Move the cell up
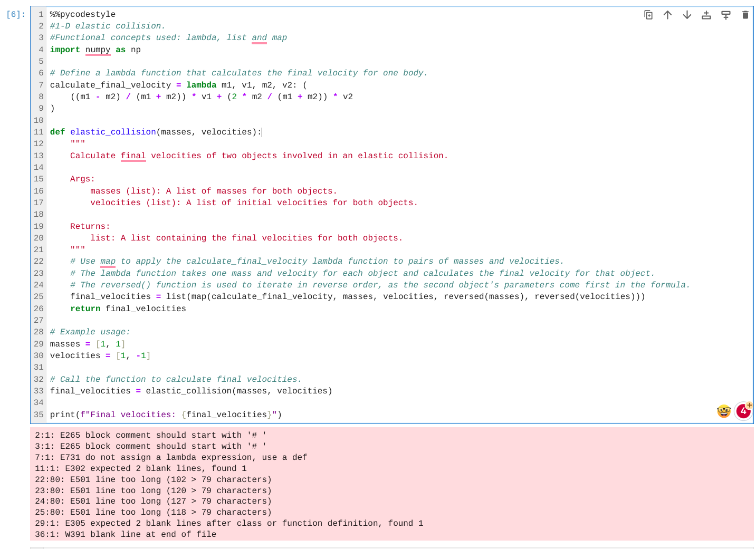The height and width of the screenshot is (549, 756). coord(667,15)
